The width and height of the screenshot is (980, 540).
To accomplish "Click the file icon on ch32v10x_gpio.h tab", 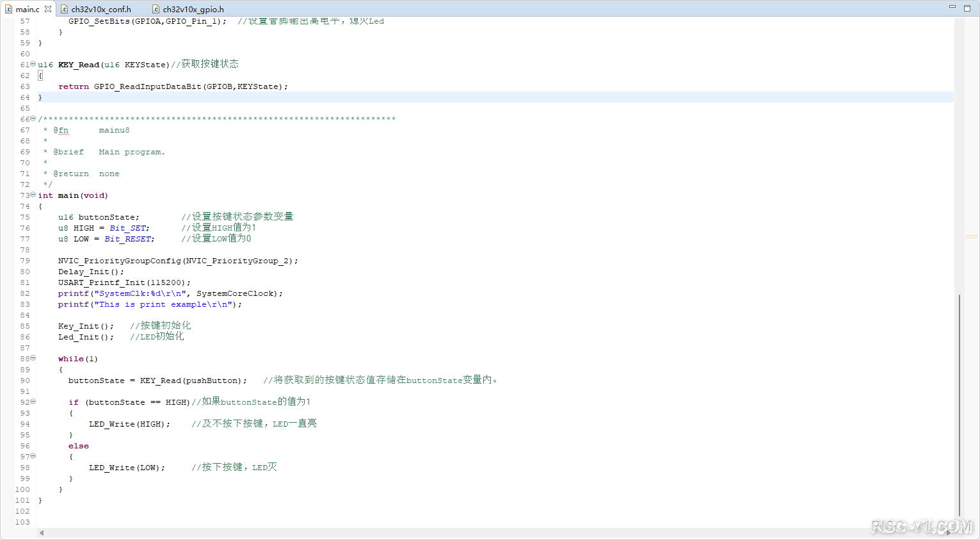I will coord(156,9).
